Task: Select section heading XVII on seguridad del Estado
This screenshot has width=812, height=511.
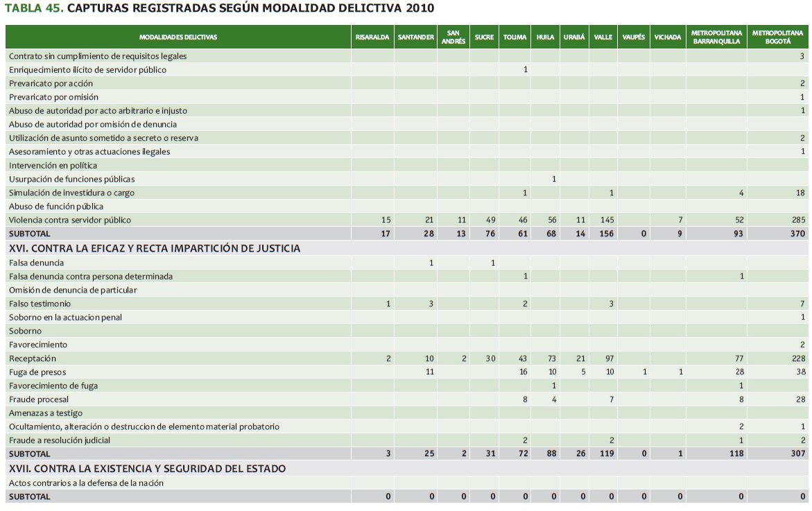Action: (147, 469)
